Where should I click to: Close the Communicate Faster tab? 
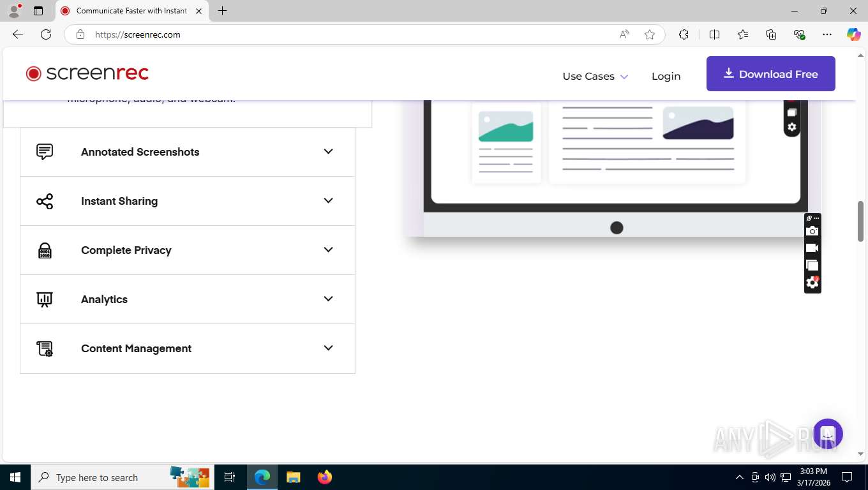[199, 11]
